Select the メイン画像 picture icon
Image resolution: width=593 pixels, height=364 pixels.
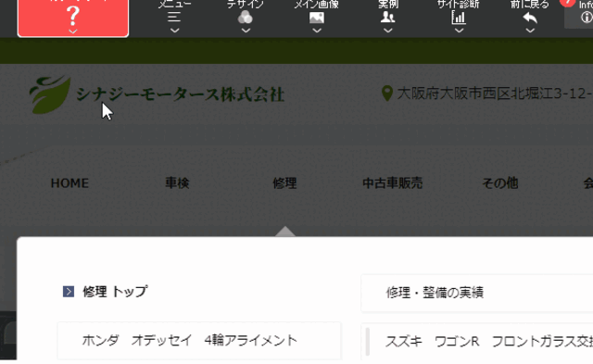coord(317,18)
